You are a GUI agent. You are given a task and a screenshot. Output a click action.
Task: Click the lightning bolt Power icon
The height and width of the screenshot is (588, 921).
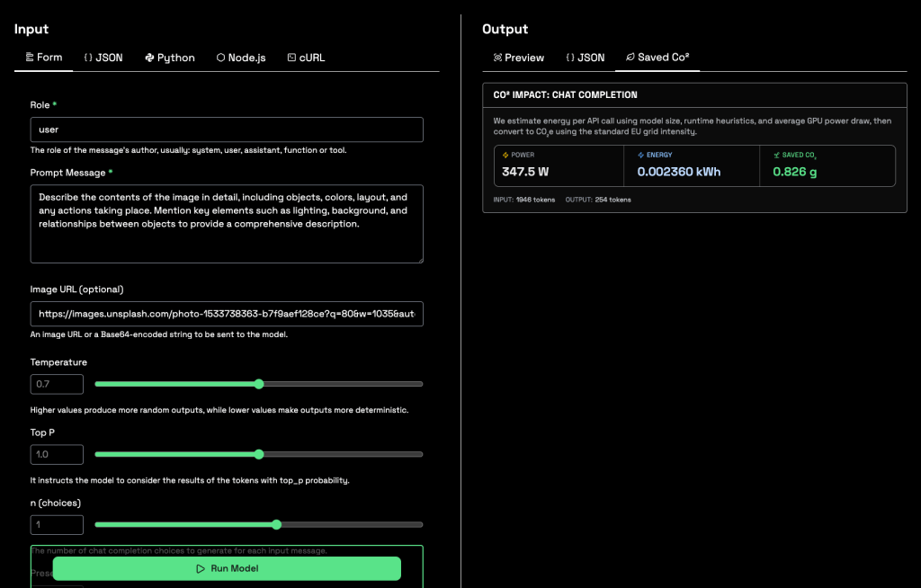pyautogui.click(x=505, y=155)
